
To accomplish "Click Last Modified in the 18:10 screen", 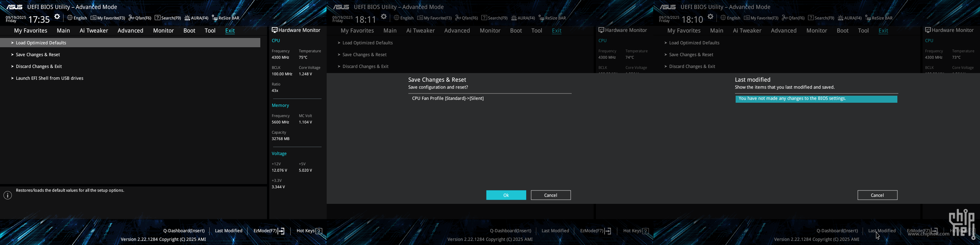I will 882,231.
